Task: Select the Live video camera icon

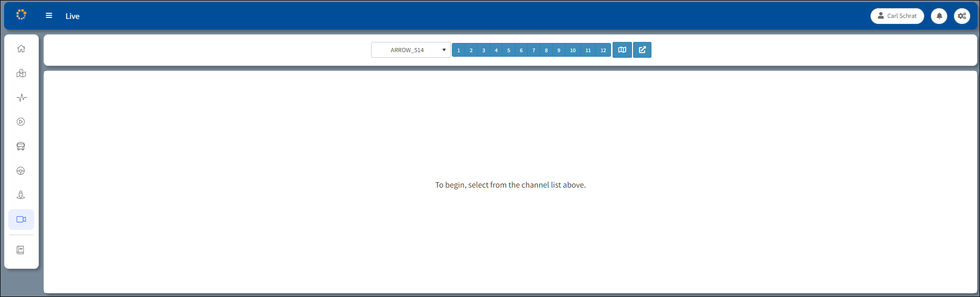Action: tap(21, 219)
